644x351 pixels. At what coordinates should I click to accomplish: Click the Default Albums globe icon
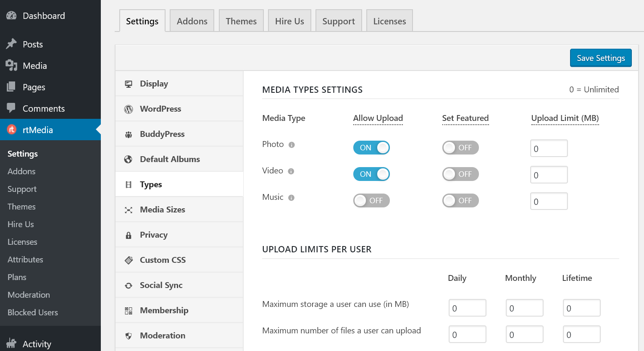[x=128, y=159]
